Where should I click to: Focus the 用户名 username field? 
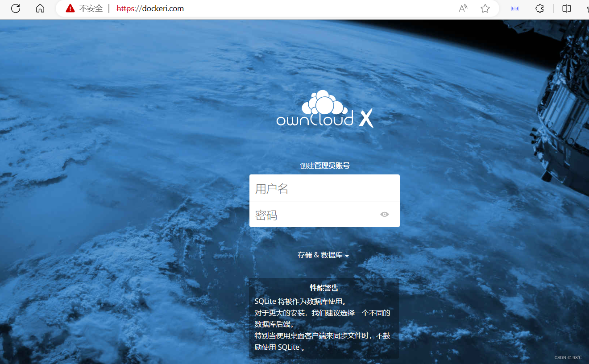click(x=324, y=188)
